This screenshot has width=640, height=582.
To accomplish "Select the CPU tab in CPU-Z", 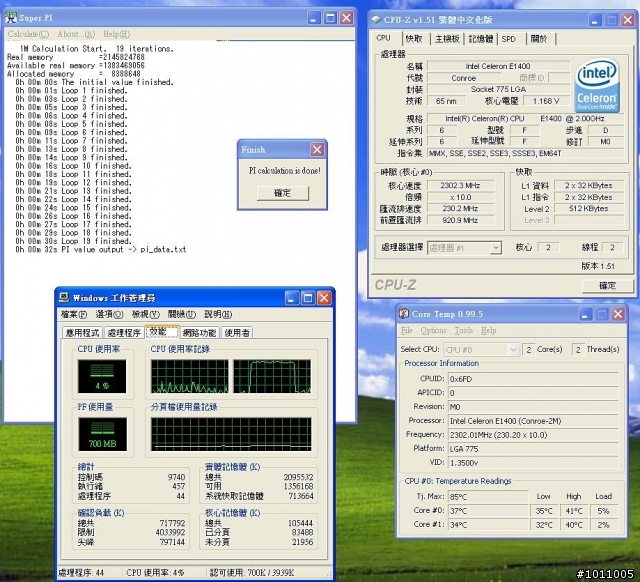I will click(383, 38).
